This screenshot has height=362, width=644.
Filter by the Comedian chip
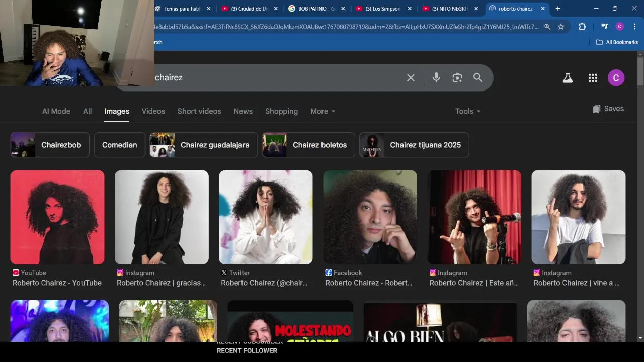120,145
